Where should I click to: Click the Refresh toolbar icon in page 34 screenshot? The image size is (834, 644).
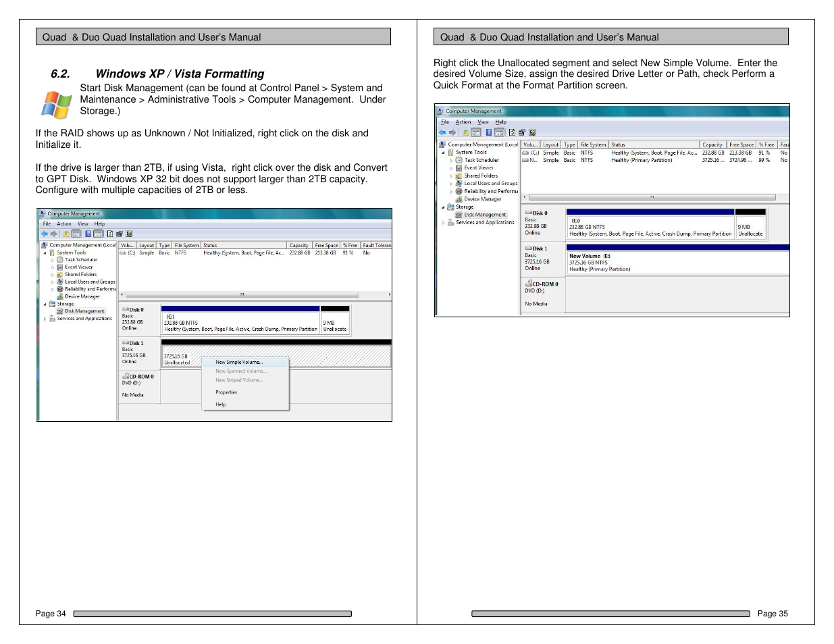110,234
